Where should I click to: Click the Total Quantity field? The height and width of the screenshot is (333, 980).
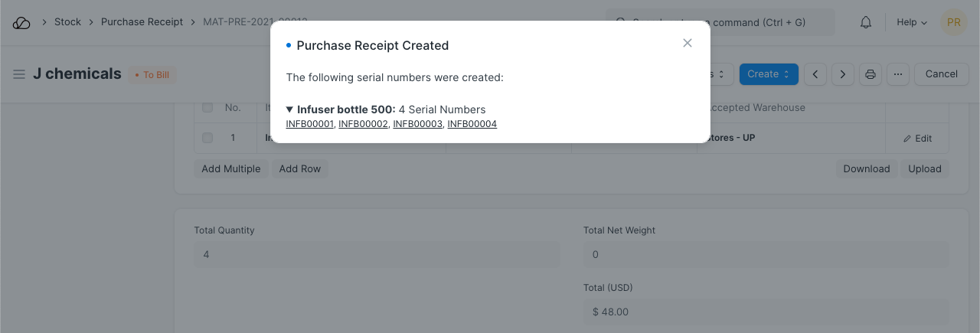point(377,254)
